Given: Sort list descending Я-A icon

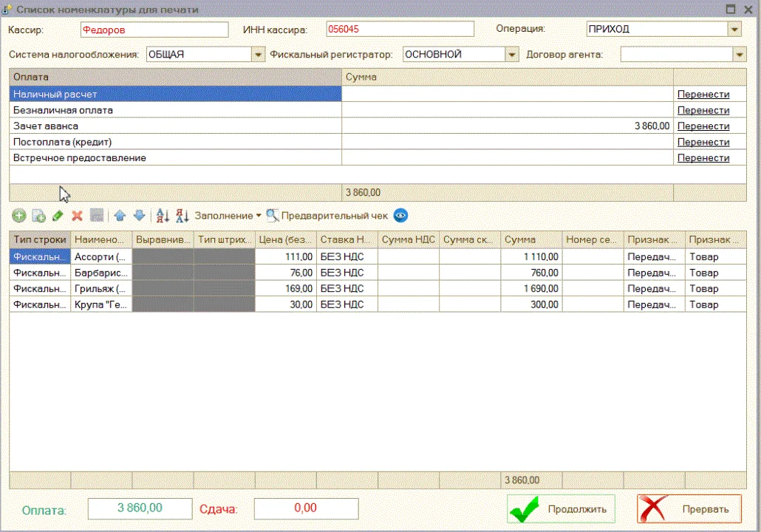Looking at the screenshot, I should (182, 216).
